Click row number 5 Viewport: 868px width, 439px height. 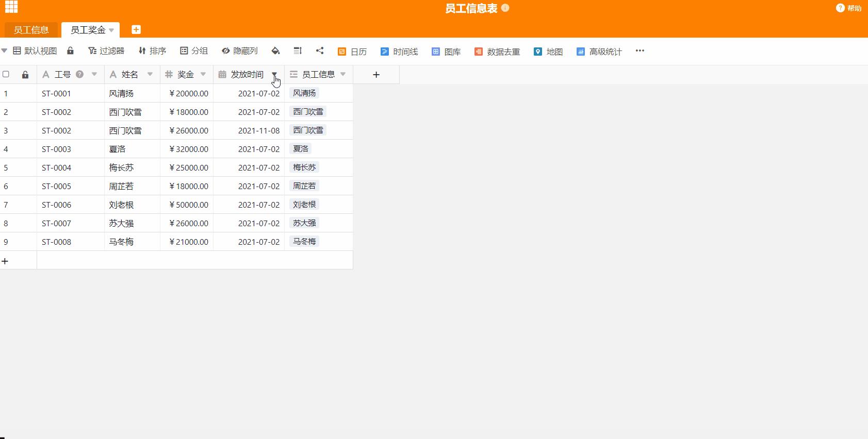point(6,167)
